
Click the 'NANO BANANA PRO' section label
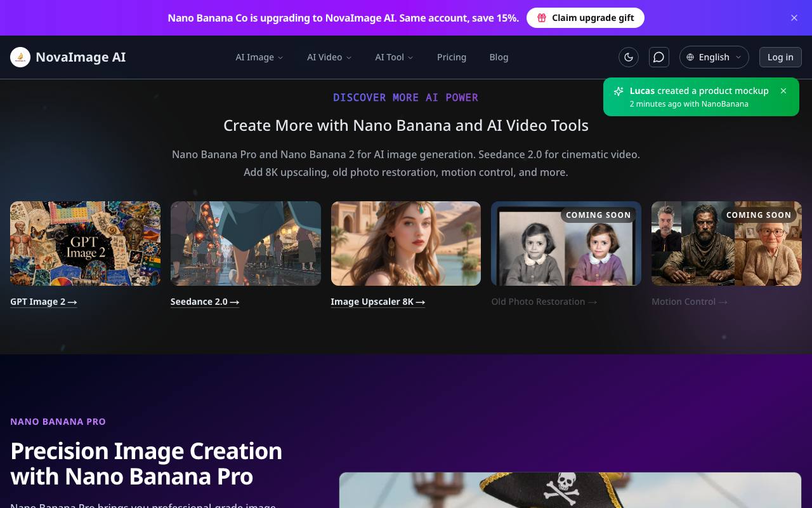[58, 422]
